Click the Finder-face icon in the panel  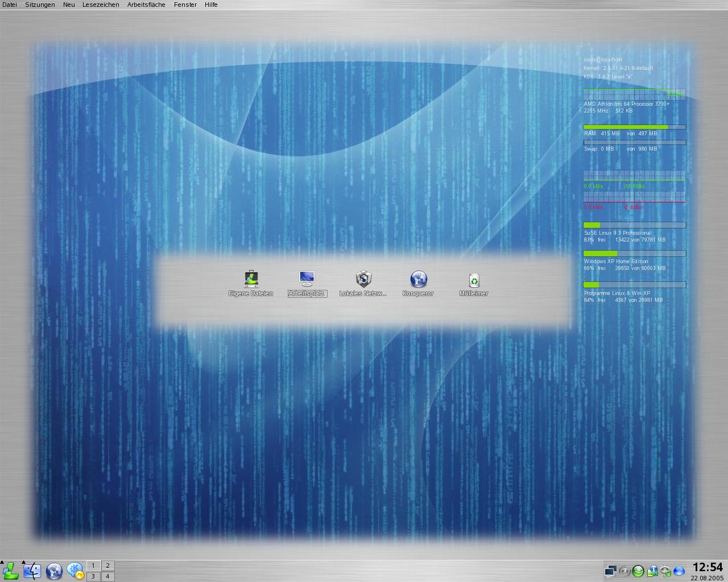[32, 571]
